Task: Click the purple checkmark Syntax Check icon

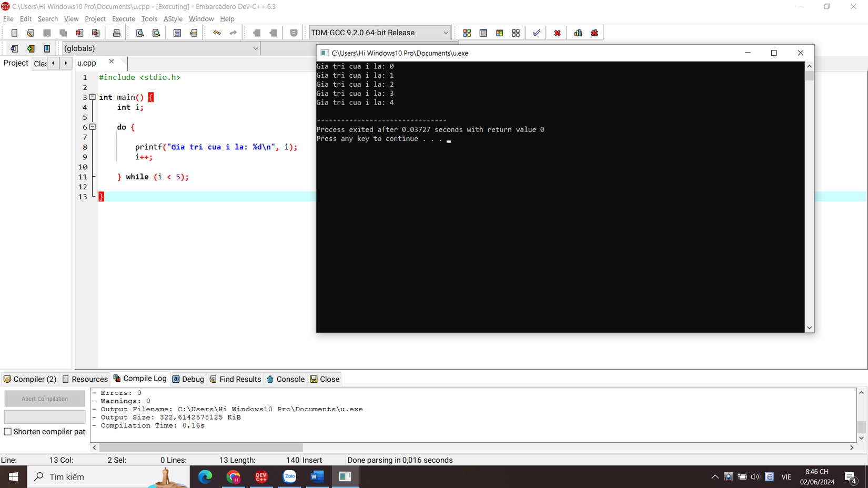Action: tap(537, 33)
